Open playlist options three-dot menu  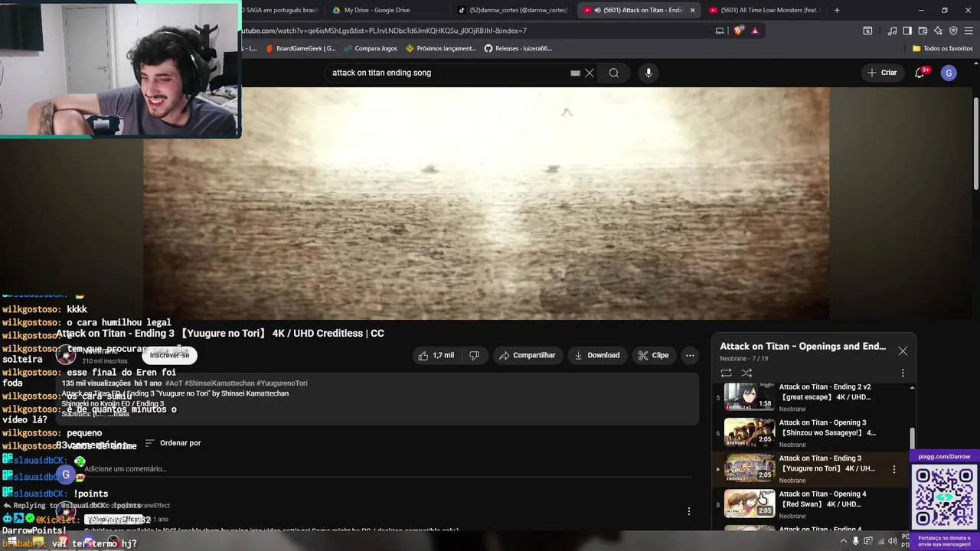click(x=903, y=373)
